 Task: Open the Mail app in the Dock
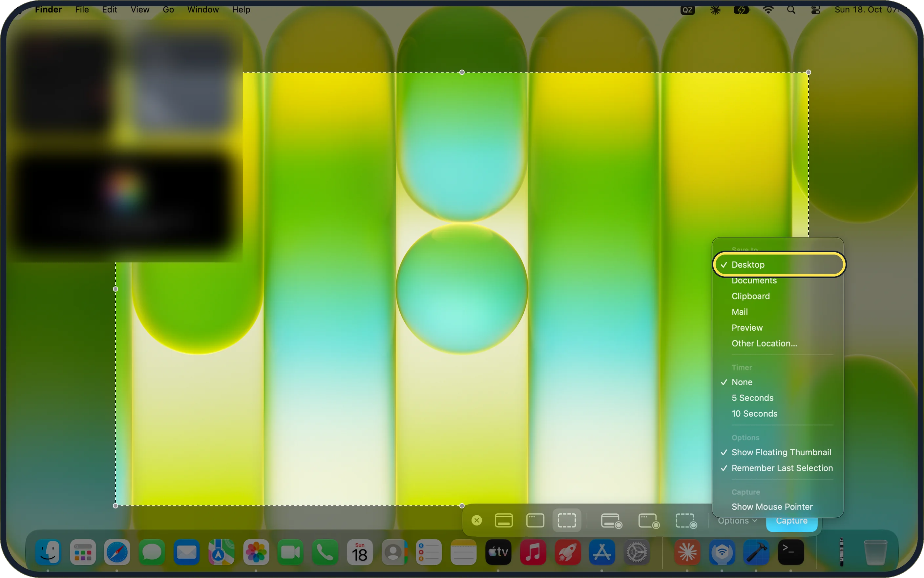pos(187,552)
